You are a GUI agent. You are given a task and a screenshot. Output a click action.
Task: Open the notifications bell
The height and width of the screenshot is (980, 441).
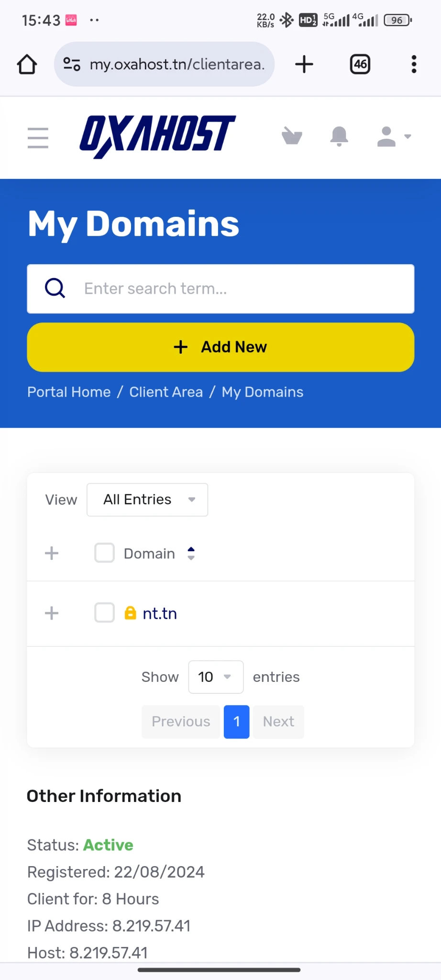[x=339, y=136]
